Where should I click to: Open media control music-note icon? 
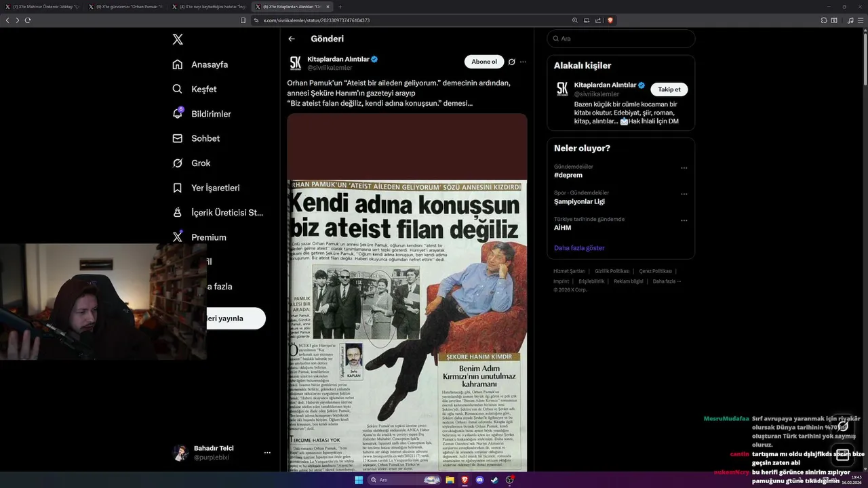tap(850, 20)
